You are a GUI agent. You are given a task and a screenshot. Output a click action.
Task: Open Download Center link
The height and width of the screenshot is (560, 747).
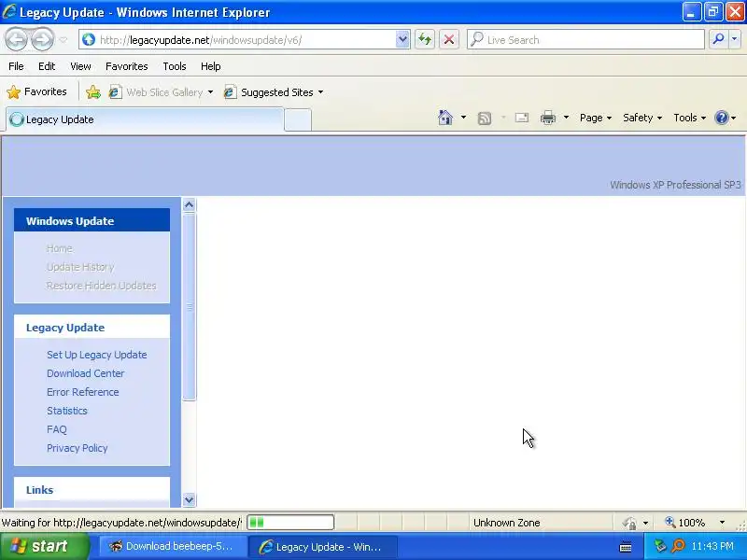85,373
